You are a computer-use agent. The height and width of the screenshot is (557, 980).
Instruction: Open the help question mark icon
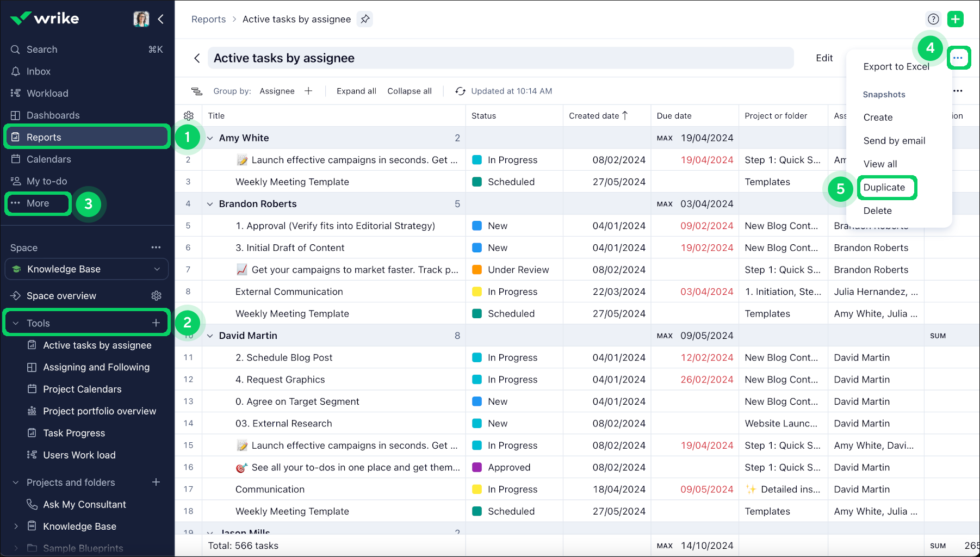tap(933, 19)
